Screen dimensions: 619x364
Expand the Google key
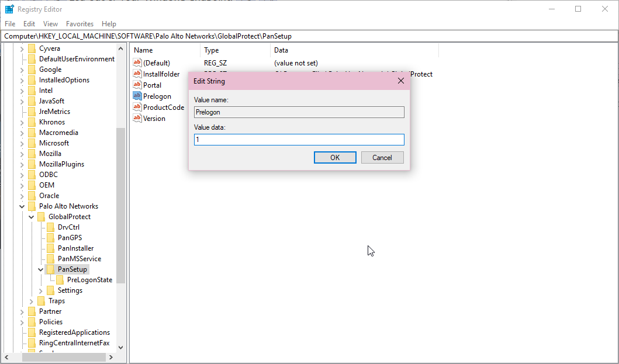pos(22,70)
